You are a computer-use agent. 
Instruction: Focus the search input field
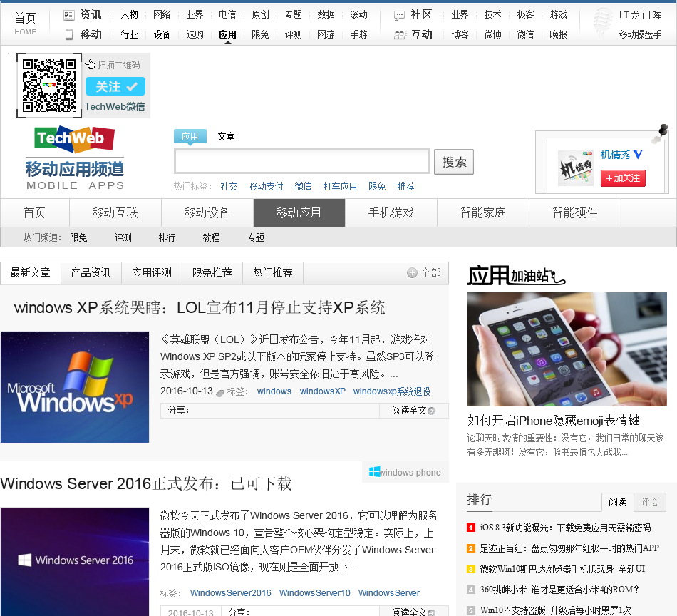coord(302,162)
